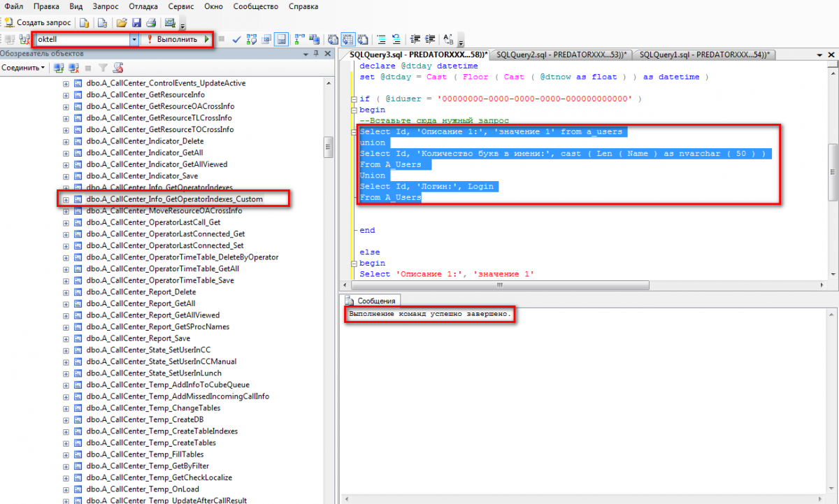Click the disconnect icon in Object Explorer toolbar
Screen dimensions: 839x504
pos(73,68)
